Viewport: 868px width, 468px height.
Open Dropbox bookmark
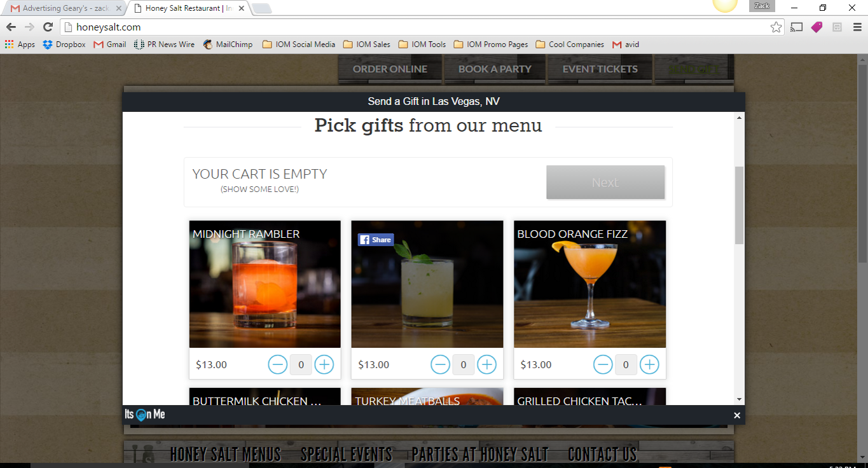(x=64, y=45)
